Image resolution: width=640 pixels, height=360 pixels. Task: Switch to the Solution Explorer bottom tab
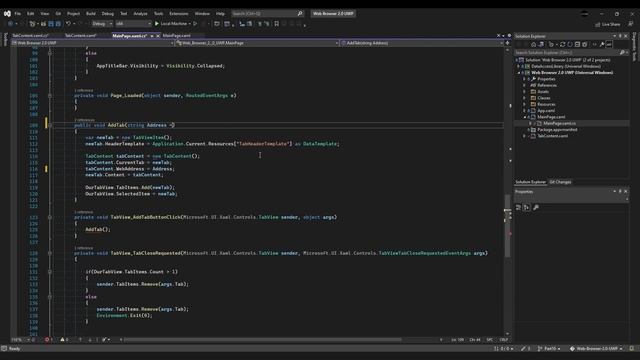pyautogui.click(x=530, y=182)
